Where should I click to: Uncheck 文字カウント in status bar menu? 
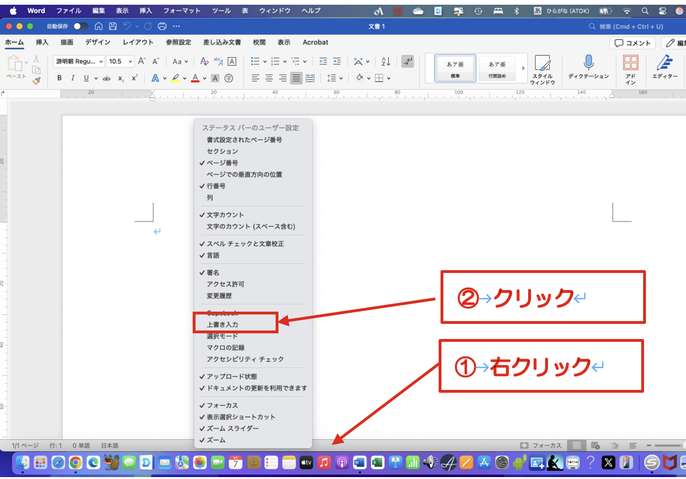225,215
